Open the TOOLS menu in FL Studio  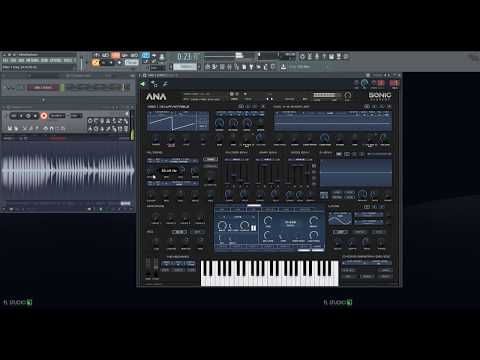[68, 60]
